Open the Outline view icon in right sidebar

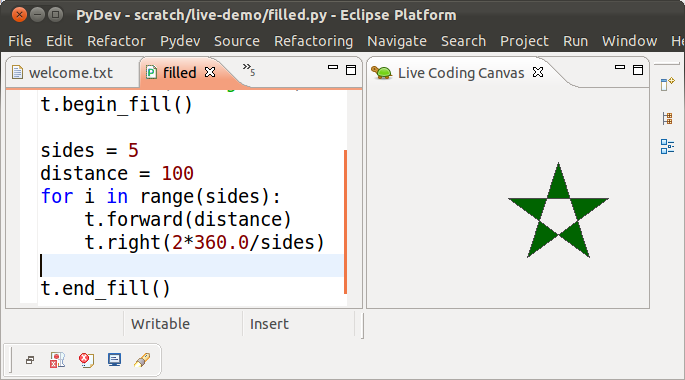pyautogui.click(x=668, y=147)
